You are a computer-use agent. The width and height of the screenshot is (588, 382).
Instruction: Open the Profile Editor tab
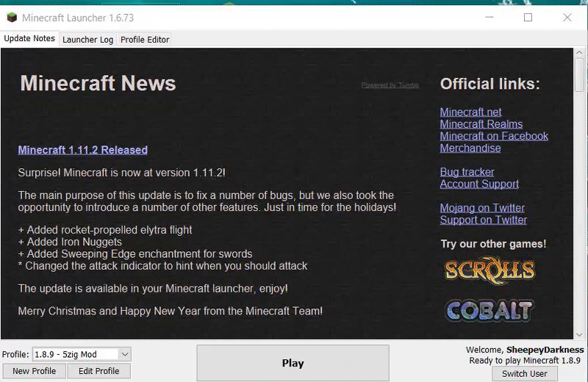pos(145,40)
